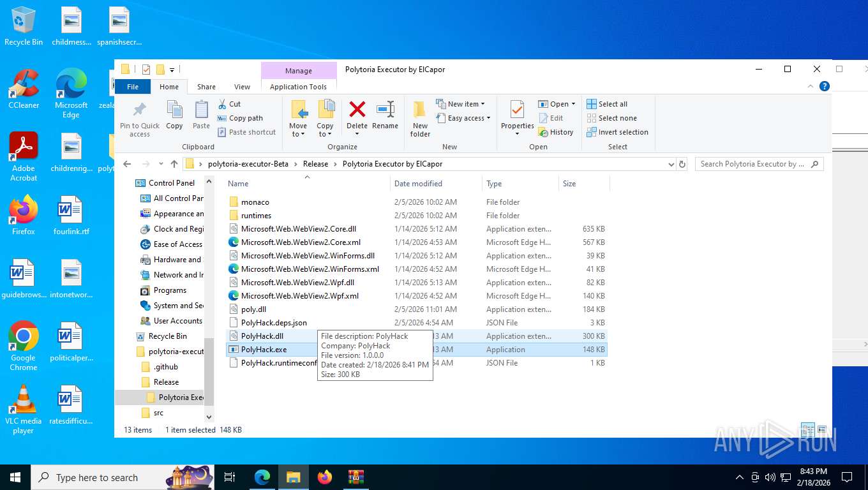This screenshot has height=490, width=868.
Task: Click Select all
Action: coord(607,104)
